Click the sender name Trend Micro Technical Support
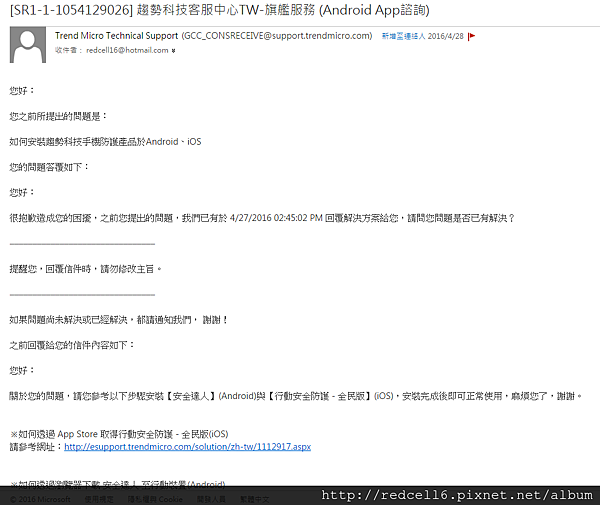Screen dimensions: 600x505 tap(116, 36)
